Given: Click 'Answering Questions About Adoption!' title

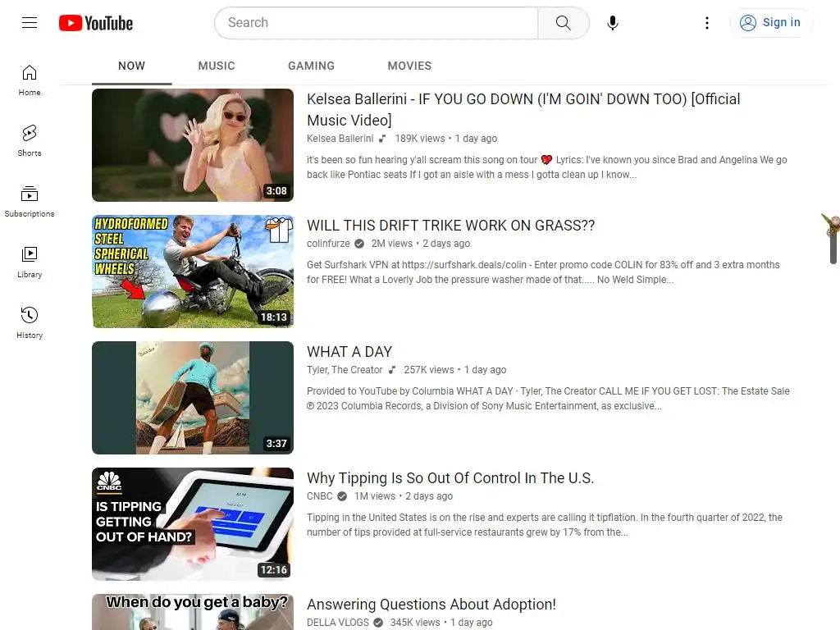Looking at the screenshot, I should [431, 605].
